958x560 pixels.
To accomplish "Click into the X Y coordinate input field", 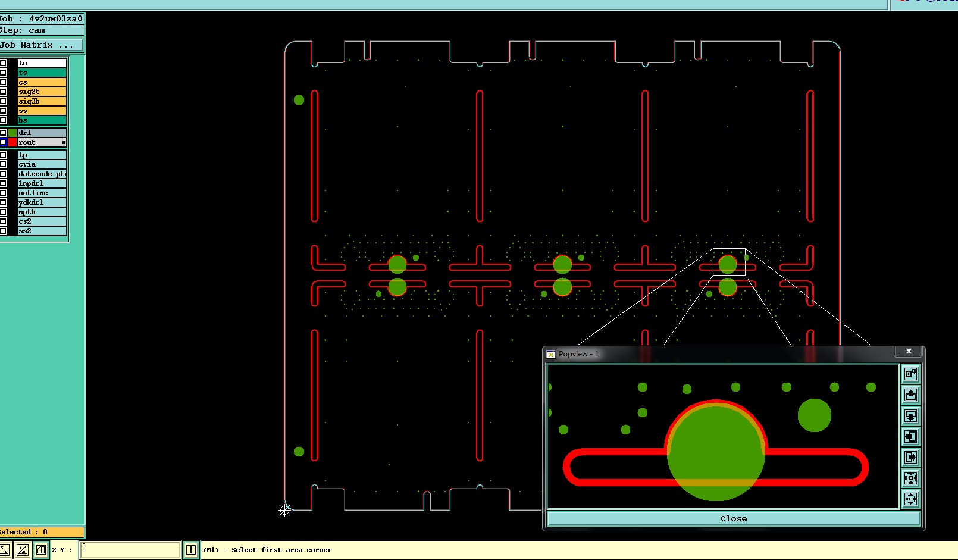I will (130, 550).
